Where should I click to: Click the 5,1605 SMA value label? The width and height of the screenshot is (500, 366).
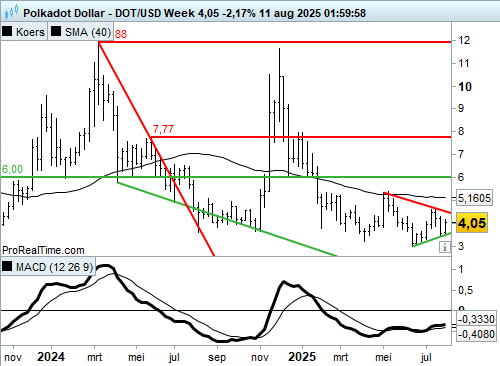point(474,198)
